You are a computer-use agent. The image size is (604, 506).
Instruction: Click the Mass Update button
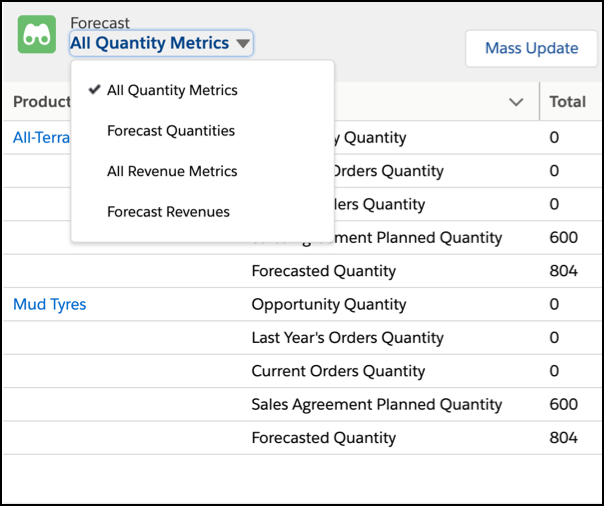531,49
